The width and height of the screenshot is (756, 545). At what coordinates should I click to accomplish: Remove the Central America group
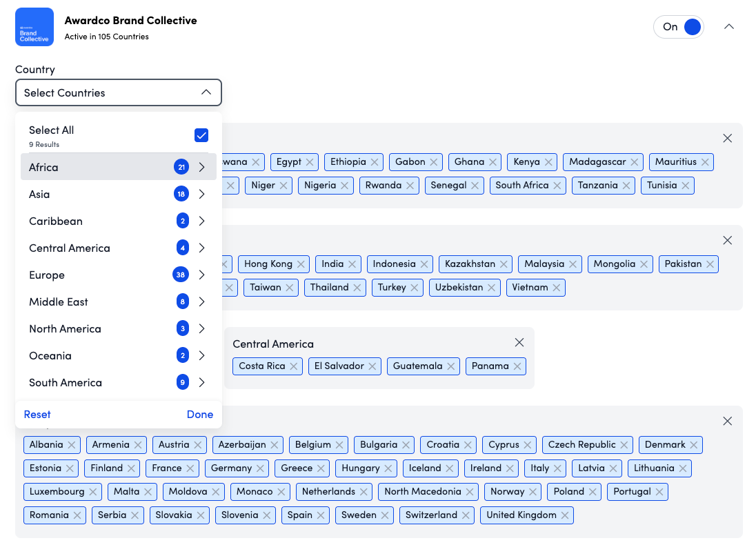coord(519,342)
